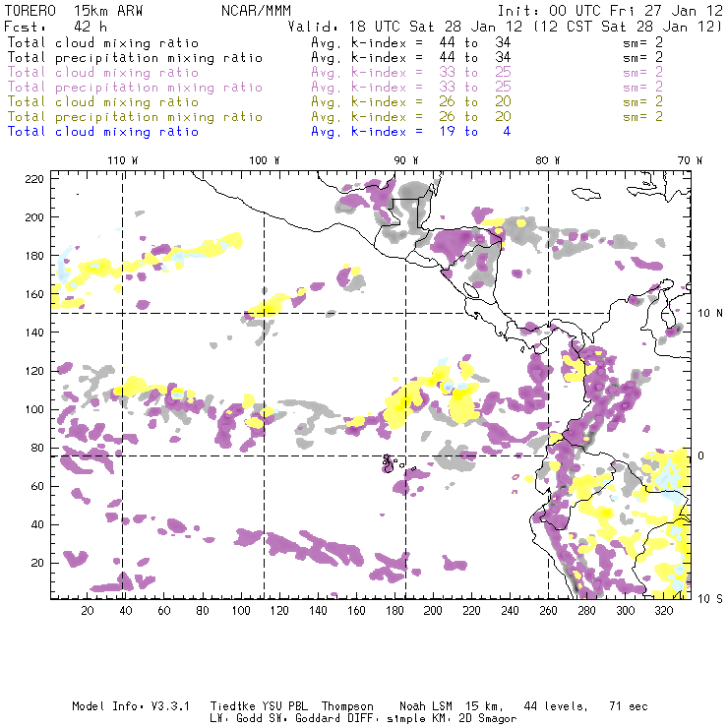Select the black 'Total cloud mixing ratio' legend label
Screen dimensions: 728x728
click(x=103, y=43)
